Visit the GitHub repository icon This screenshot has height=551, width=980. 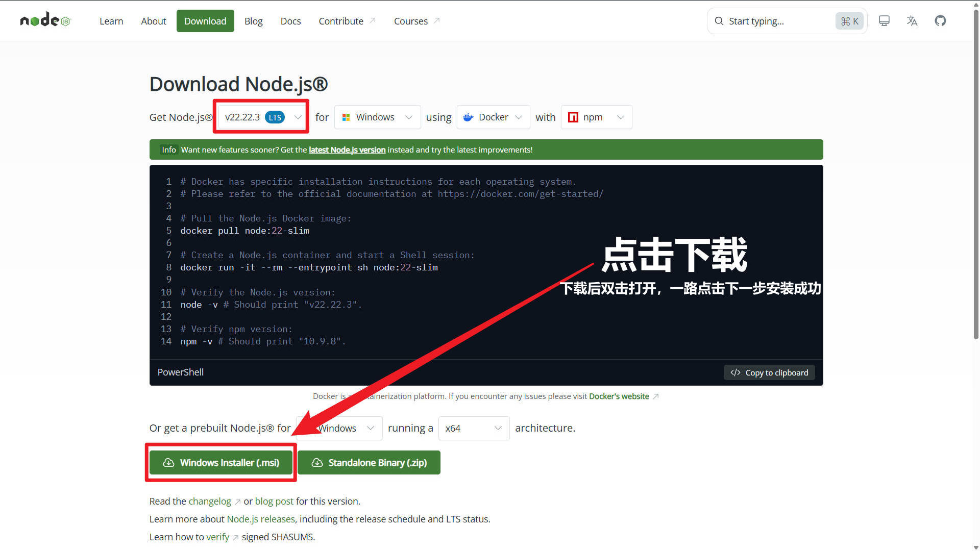pos(940,21)
